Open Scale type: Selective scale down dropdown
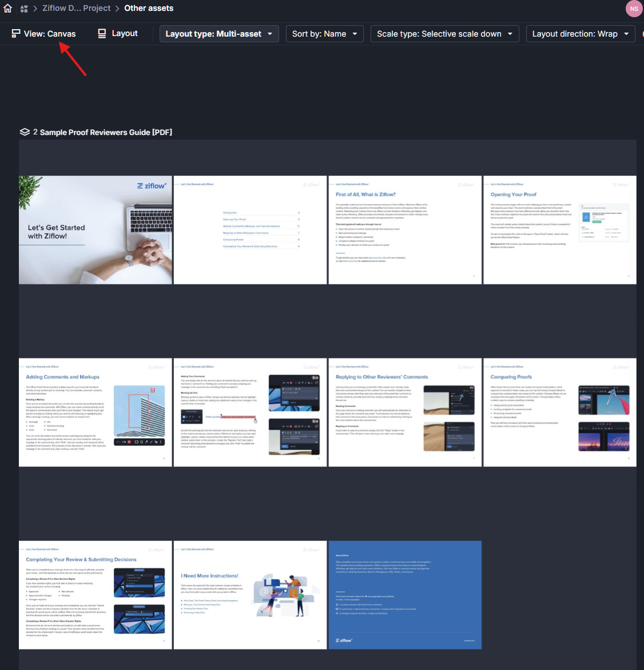Screen dimensions: 644x670 444,34
